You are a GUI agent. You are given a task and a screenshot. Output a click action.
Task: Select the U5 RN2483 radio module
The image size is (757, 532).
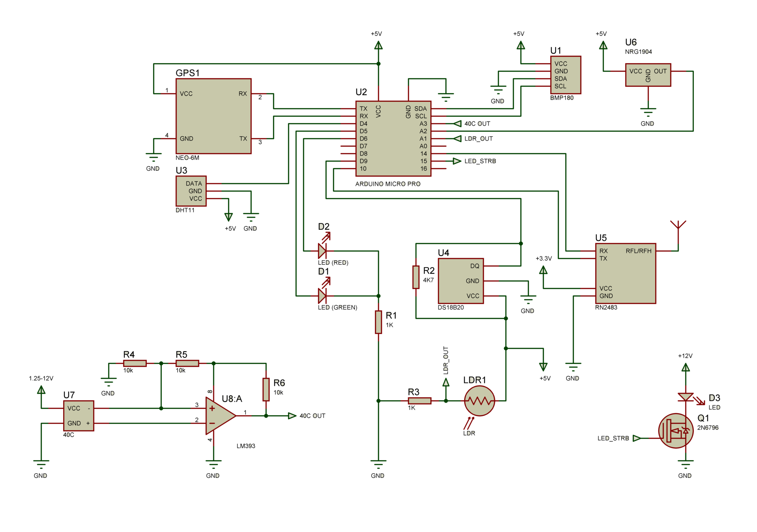625,273
